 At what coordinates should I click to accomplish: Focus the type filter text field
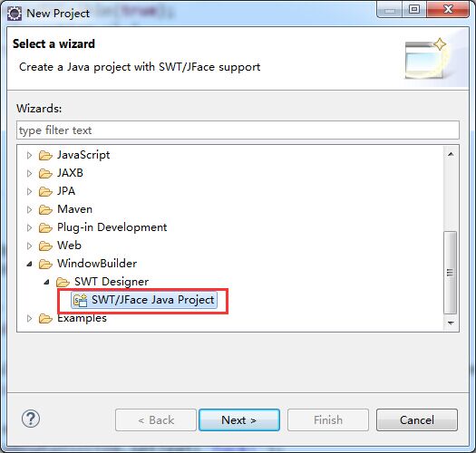[238, 130]
